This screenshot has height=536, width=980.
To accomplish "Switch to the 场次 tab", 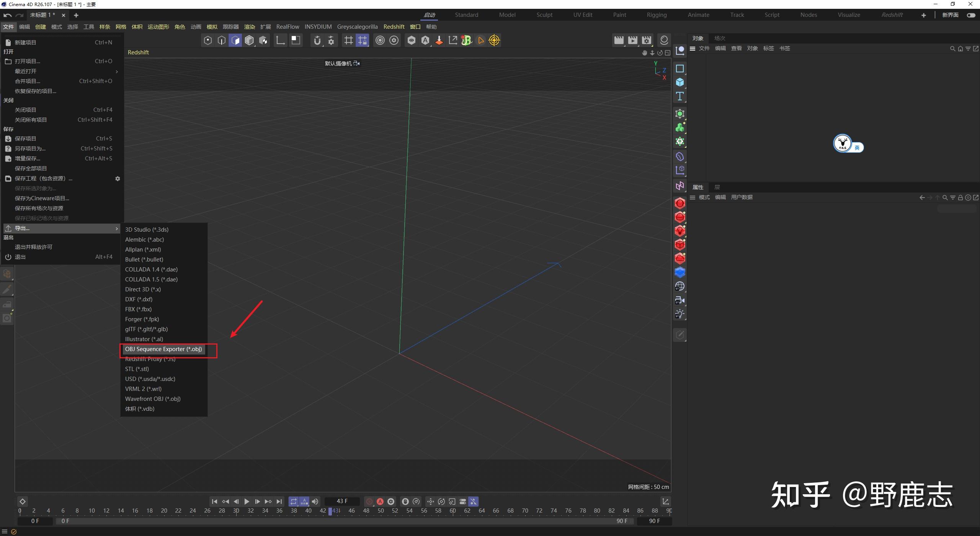I will coord(719,38).
